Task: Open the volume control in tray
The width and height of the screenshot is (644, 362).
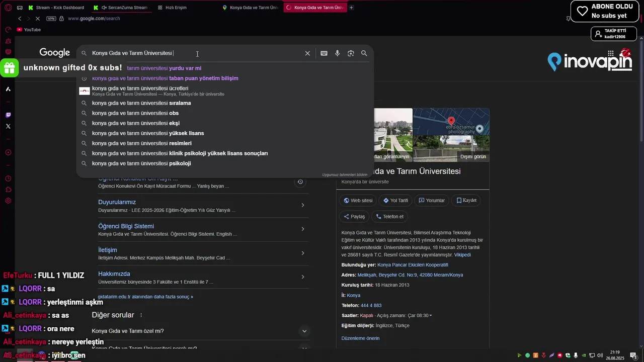Action: click(600, 355)
